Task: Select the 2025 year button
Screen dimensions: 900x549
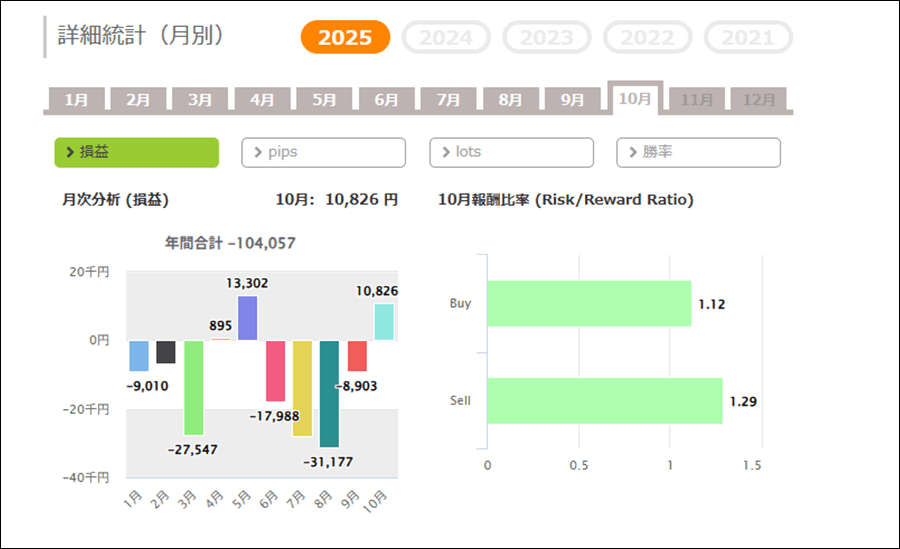Action: pos(345,38)
